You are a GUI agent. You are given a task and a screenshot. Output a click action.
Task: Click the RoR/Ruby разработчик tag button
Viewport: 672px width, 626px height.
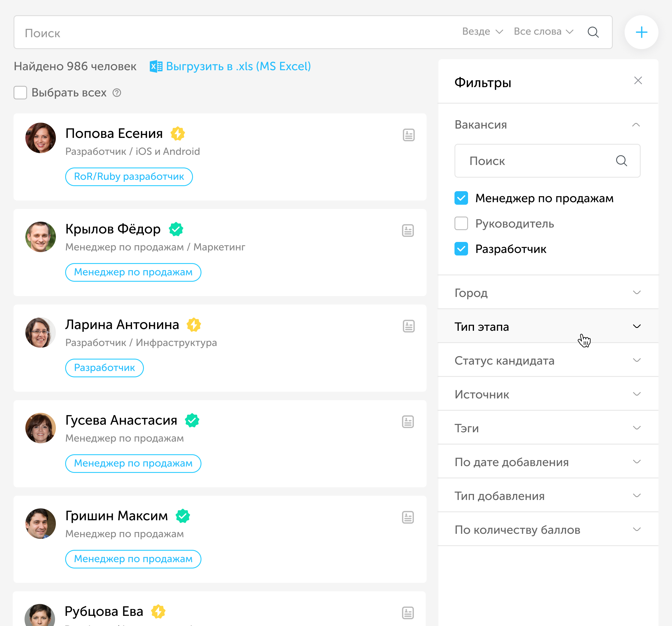(129, 176)
